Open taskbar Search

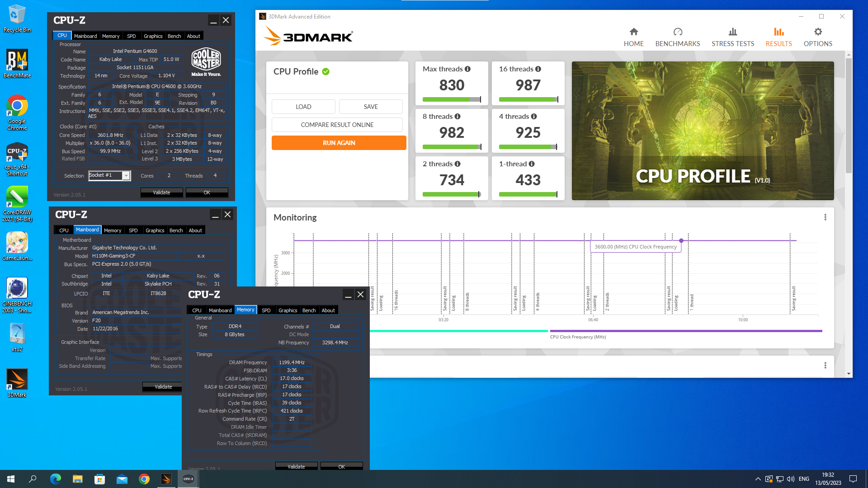pyautogui.click(x=33, y=479)
